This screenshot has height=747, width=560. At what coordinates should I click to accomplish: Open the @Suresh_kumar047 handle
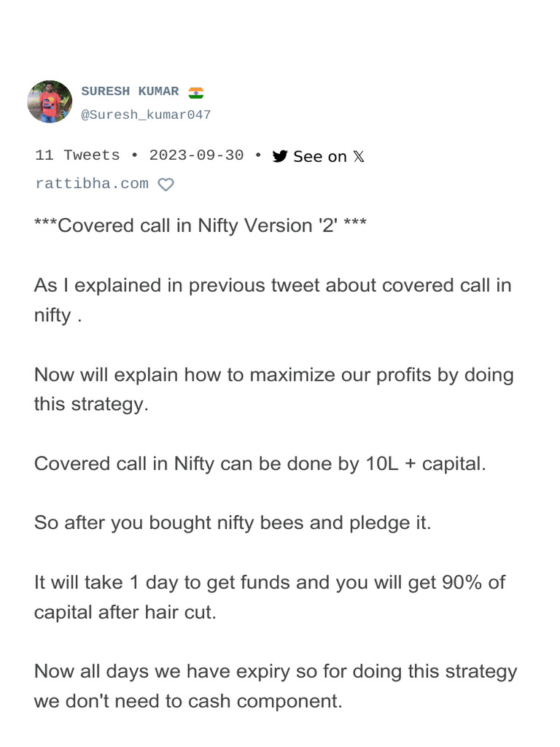145,115
